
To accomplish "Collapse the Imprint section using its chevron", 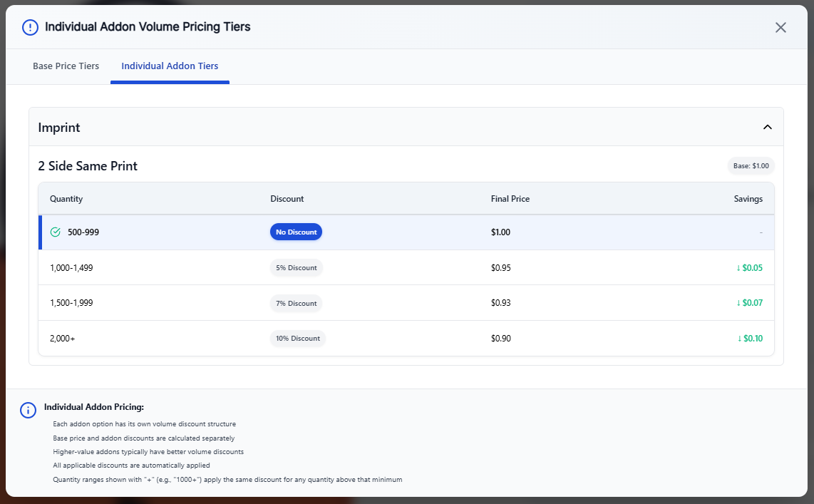I will [768, 126].
